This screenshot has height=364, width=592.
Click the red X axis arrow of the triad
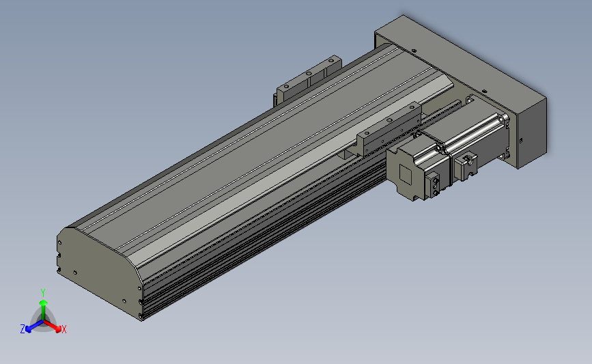click(x=53, y=326)
